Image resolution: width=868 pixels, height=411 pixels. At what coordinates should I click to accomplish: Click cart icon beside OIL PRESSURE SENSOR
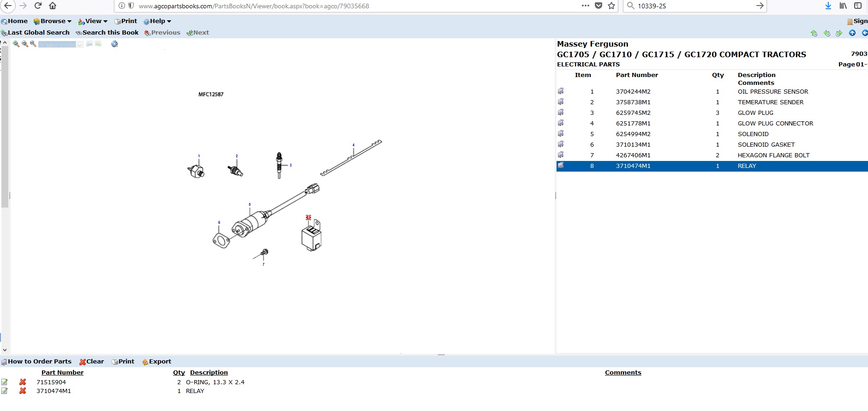tap(561, 91)
